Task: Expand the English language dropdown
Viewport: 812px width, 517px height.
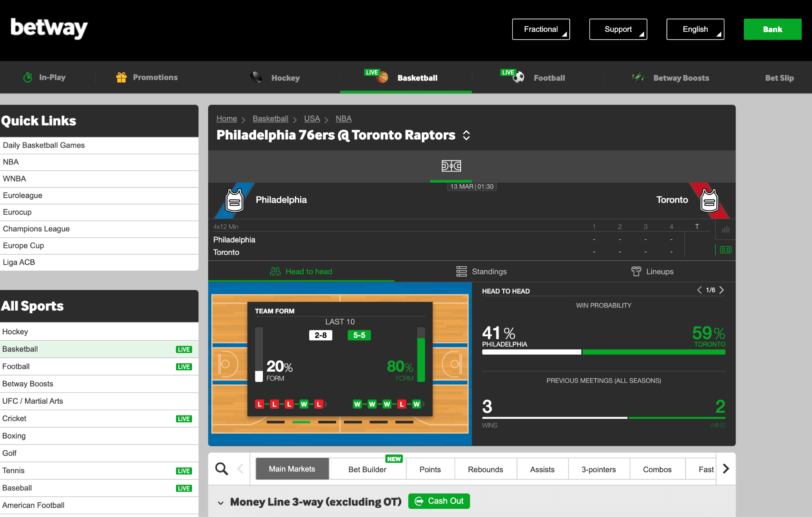Action: (x=695, y=29)
